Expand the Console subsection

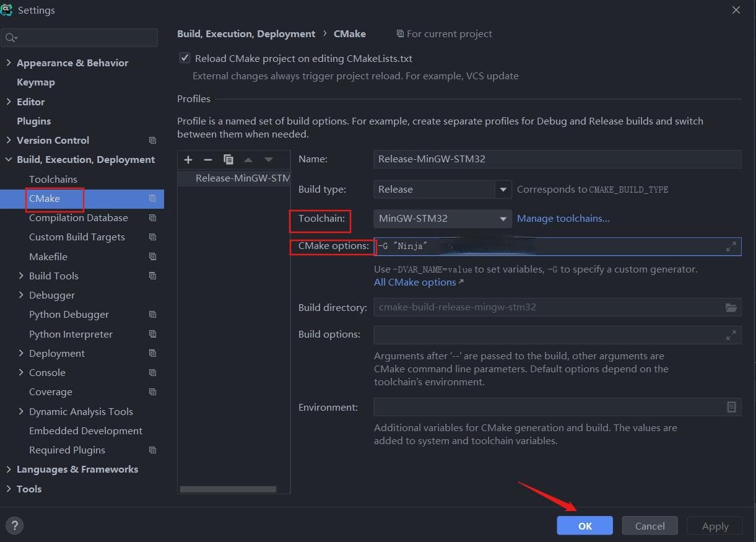[x=21, y=373]
